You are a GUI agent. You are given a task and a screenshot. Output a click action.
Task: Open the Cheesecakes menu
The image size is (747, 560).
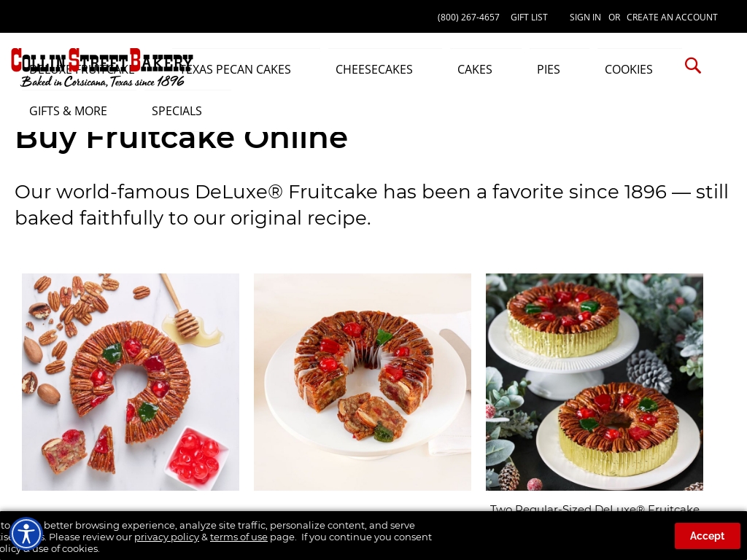point(374,69)
